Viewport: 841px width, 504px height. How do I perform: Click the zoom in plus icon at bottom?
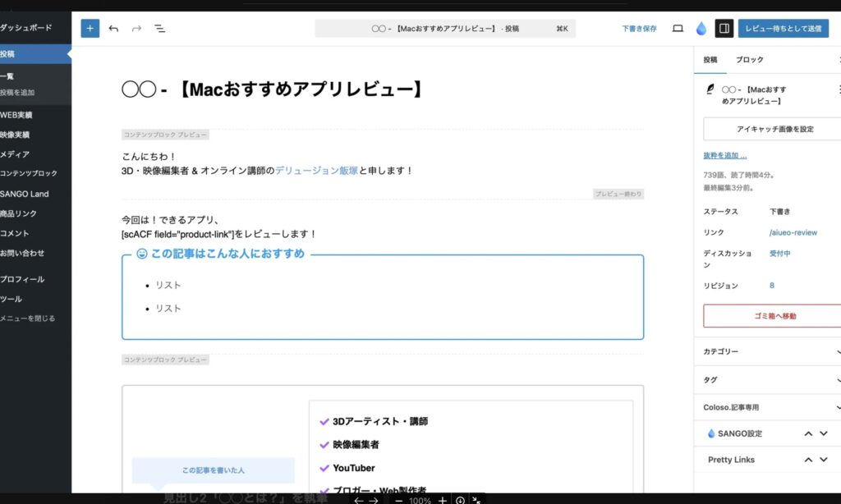pos(442,500)
